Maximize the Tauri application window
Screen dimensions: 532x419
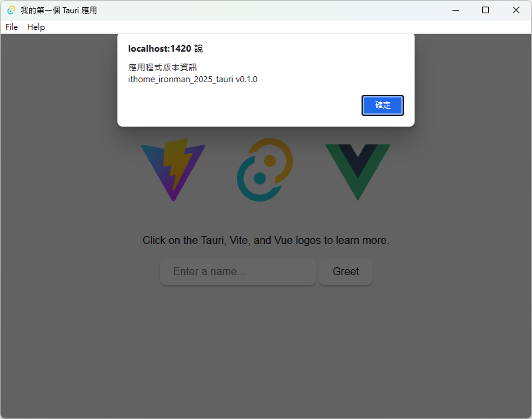tap(486, 10)
